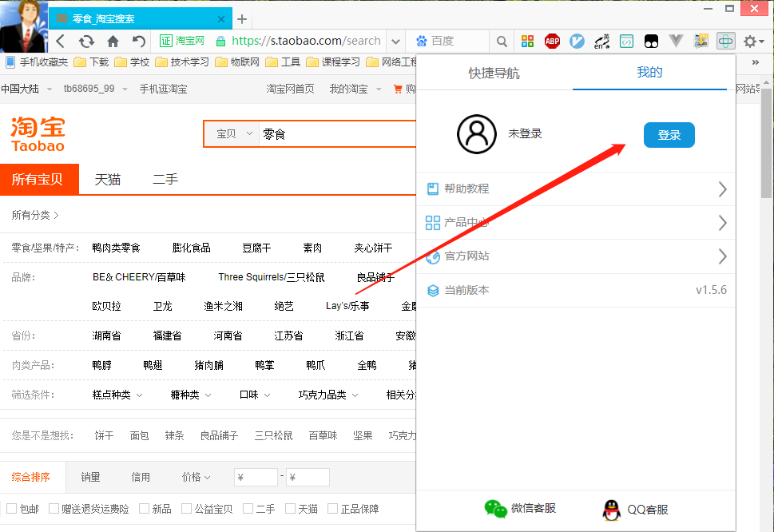Click the page vertical scrollbar thumb
This screenshot has width=774, height=532.
coord(767,143)
